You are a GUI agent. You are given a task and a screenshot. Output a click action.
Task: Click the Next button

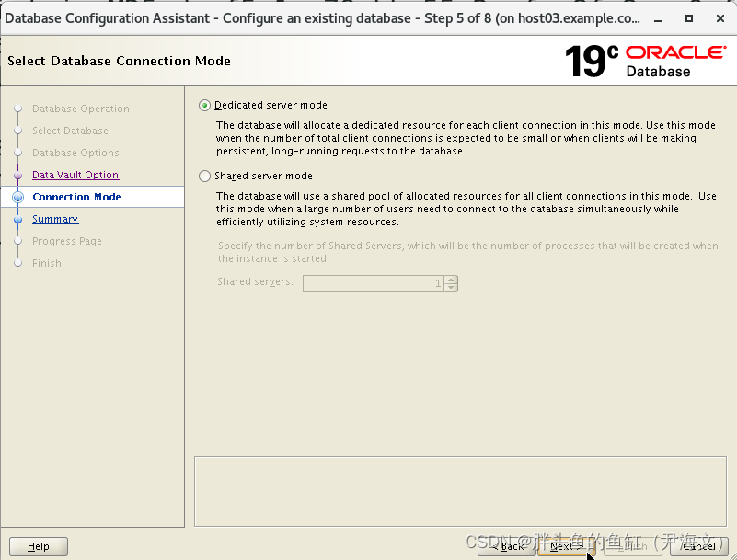coord(567,546)
